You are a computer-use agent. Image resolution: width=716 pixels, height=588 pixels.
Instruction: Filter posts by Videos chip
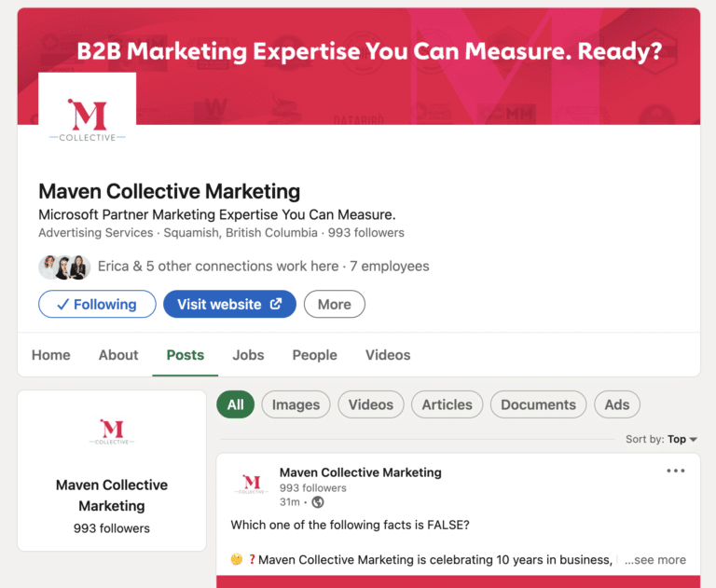371,404
